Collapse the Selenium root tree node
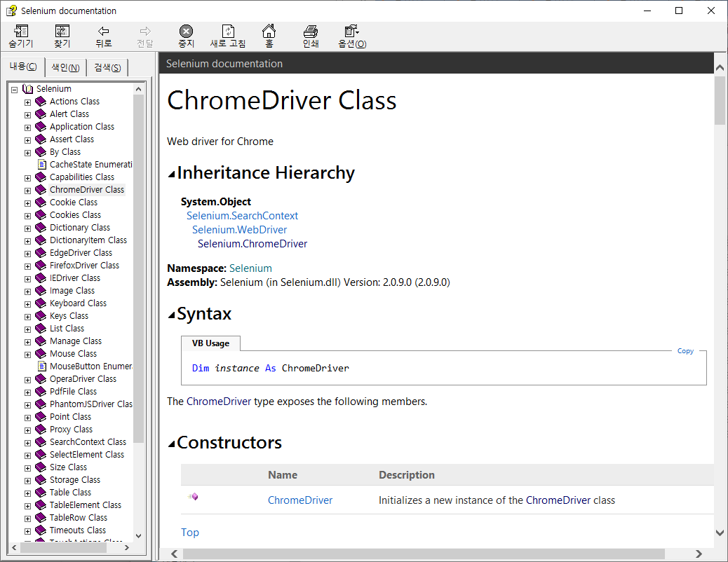Viewport: 728px width, 562px height. point(15,89)
